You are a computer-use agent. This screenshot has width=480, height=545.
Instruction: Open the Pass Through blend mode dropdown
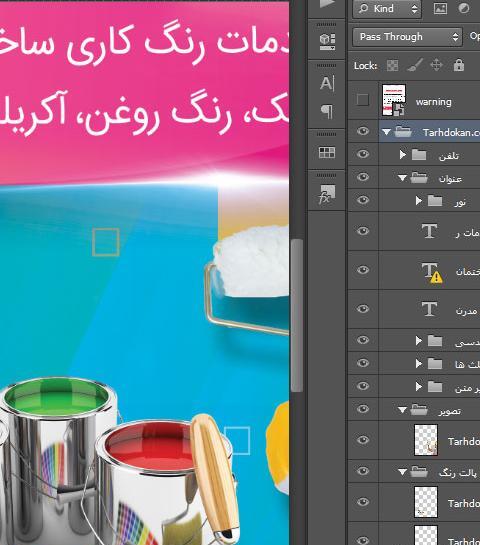[408, 36]
